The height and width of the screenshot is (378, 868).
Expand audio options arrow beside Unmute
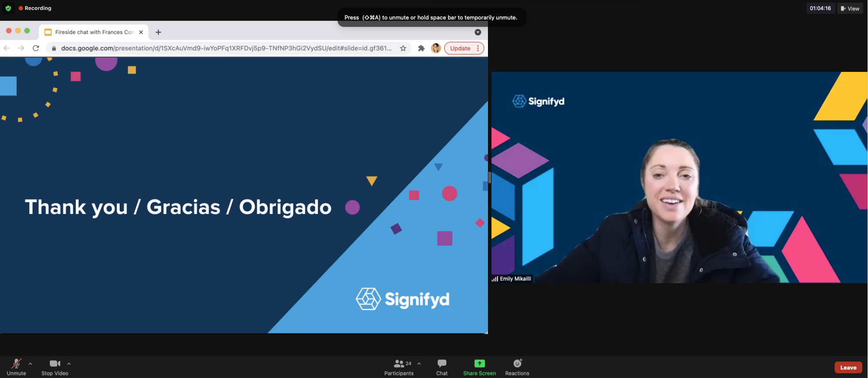(30, 364)
